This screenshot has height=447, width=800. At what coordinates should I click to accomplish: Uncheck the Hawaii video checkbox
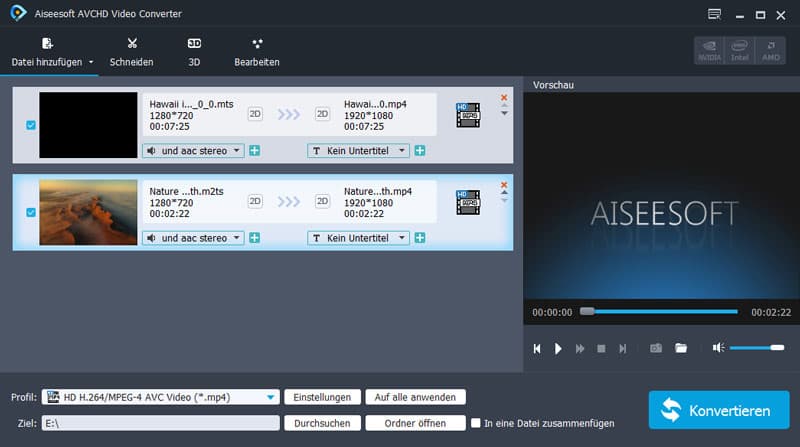click(31, 125)
